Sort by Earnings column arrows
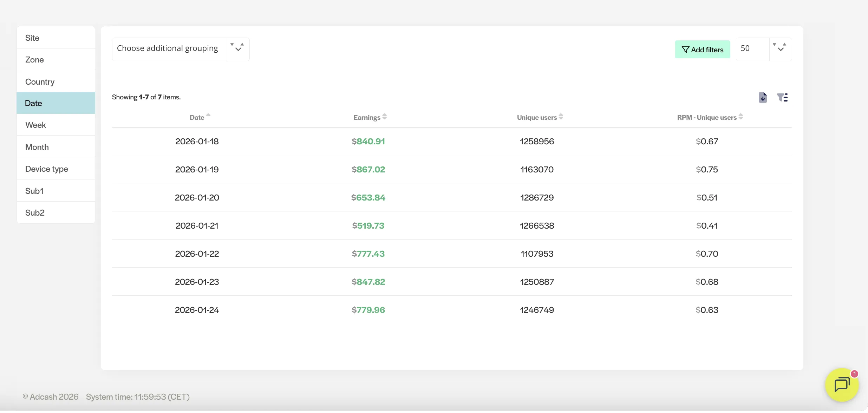The width and height of the screenshot is (868, 413). 385,117
